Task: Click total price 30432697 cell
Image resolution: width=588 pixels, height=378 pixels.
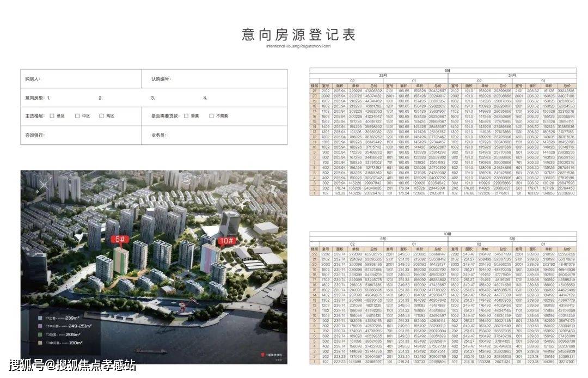Action: point(438,91)
